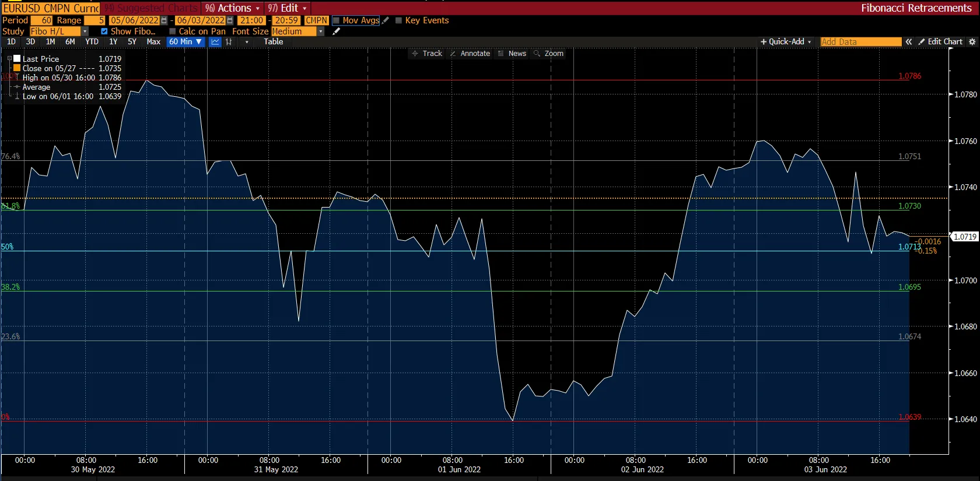This screenshot has width=980, height=481.
Task: Switch to Table view
Action: tap(273, 42)
